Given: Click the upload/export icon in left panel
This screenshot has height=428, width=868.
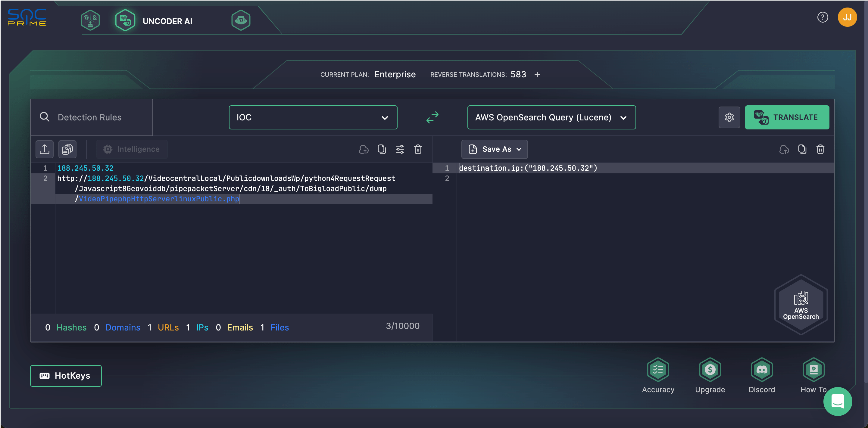Looking at the screenshot, I should pyautogui.click(x=45, y=149).
